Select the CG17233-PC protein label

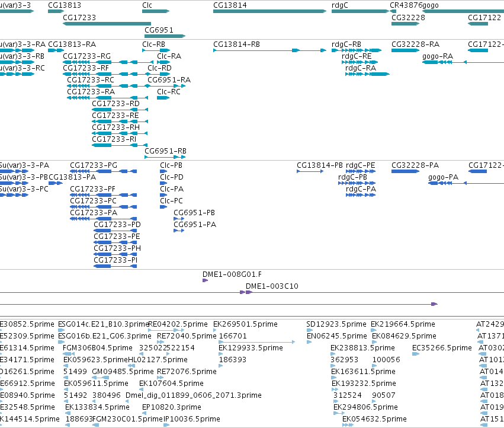(x=93, y=201)
